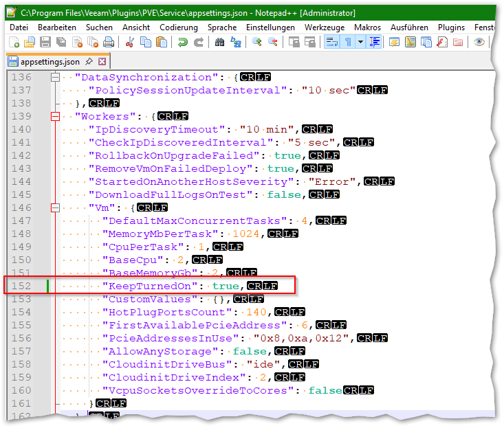Screen dimensions: 504x428
Task: Click the Save file toolbar icon
Action: click(45, 43)
